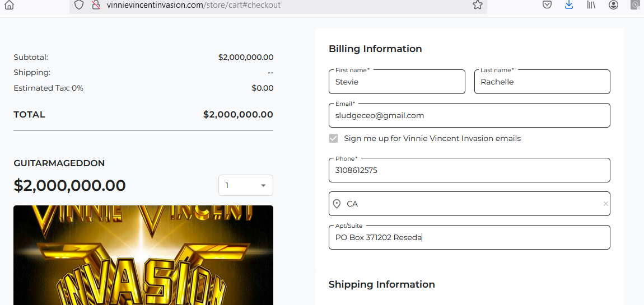Click the Last name field

542,82
